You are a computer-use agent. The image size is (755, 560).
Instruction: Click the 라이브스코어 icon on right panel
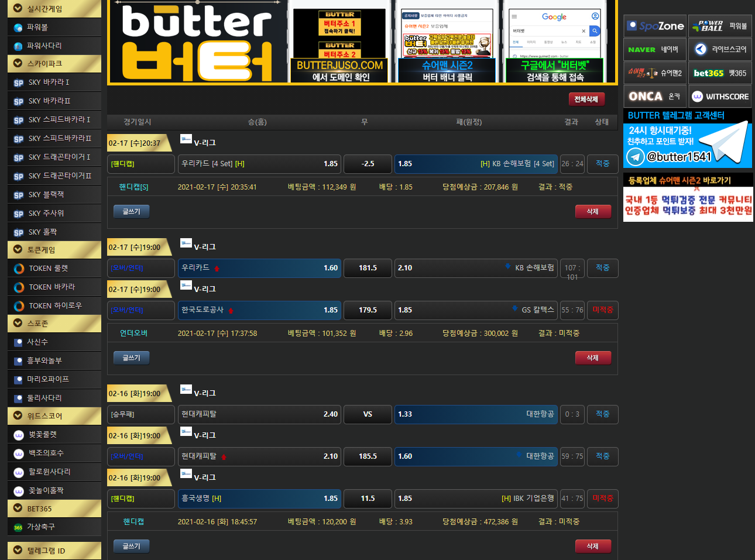701,50
